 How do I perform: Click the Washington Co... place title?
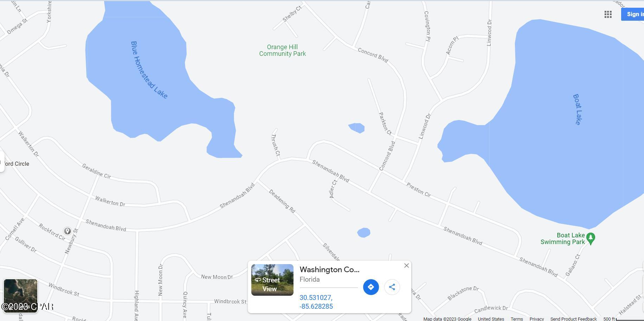tap(329, 270)
